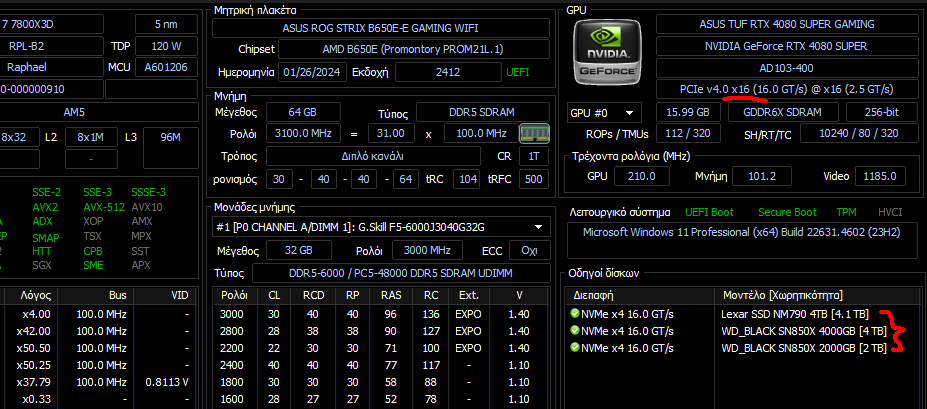Click green status icon for Lexar SSD drive
Image resolution: width=927 pixels, height=409 pixels.
pyautogui.click(x=573, y=313)
